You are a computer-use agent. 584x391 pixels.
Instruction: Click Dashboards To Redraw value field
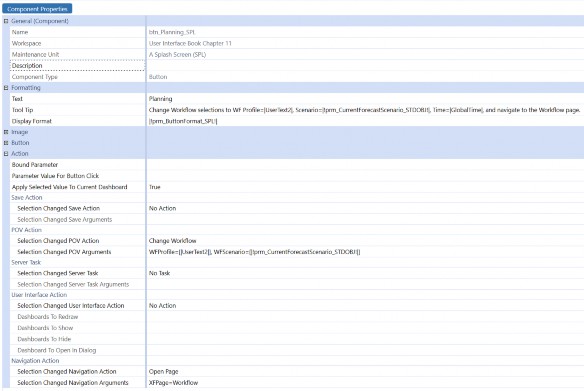[365, 317]
